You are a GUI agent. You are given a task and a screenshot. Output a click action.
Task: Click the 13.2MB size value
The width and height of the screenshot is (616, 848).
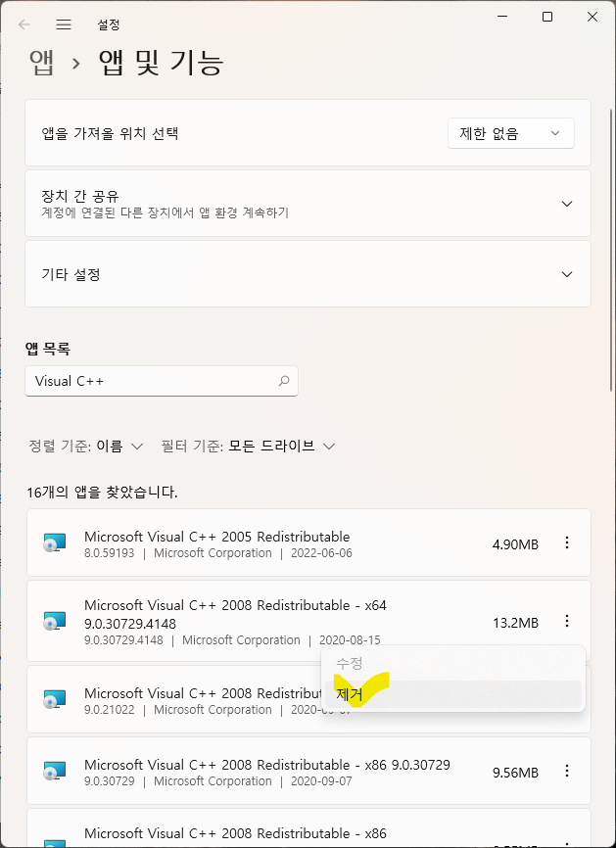[515, 623]
